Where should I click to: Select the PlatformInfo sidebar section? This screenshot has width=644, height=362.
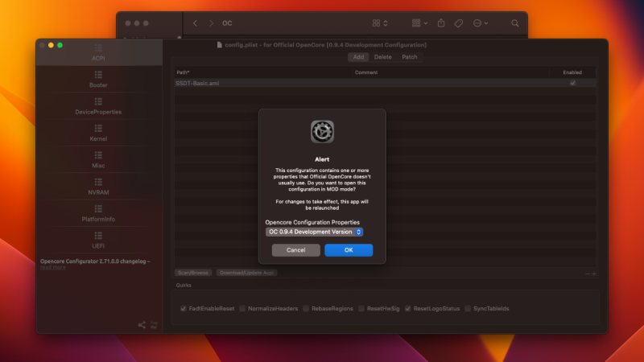click(x=98, y=213)
